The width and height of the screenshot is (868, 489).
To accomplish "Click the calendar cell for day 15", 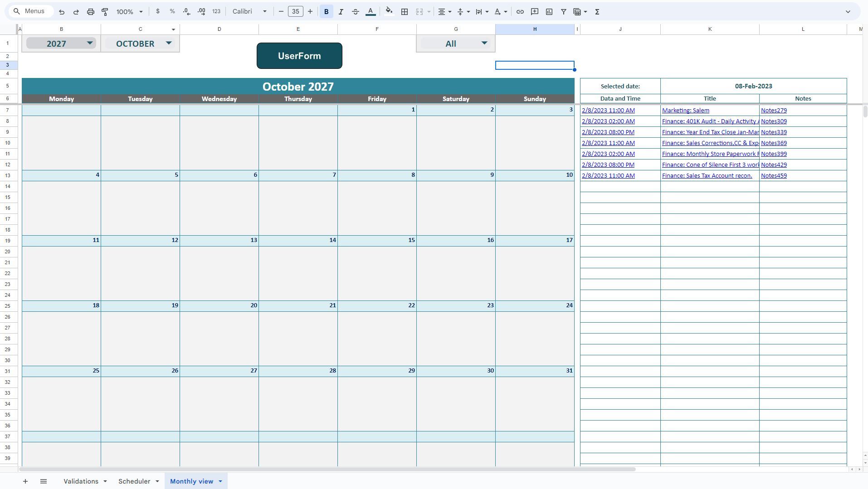I will [377, 240].
